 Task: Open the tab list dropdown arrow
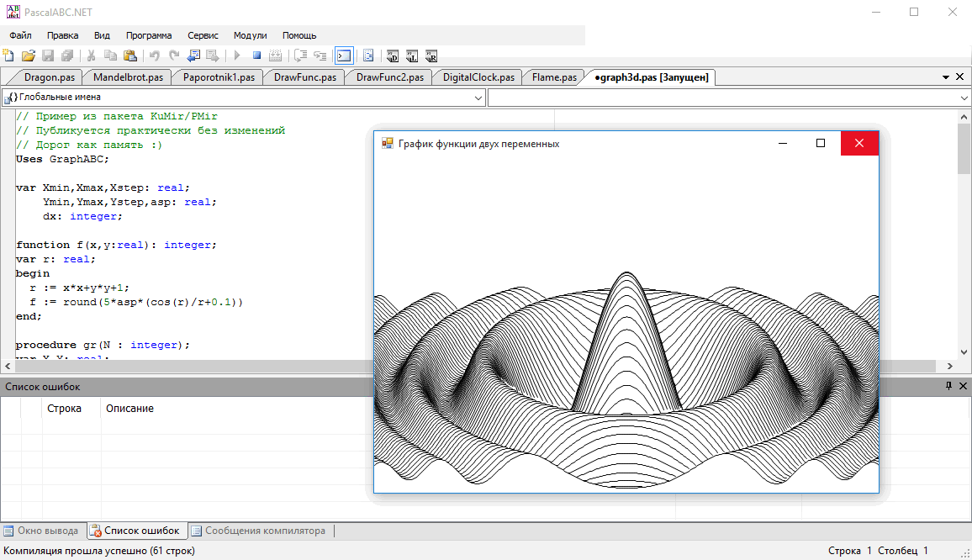[945, 77]
